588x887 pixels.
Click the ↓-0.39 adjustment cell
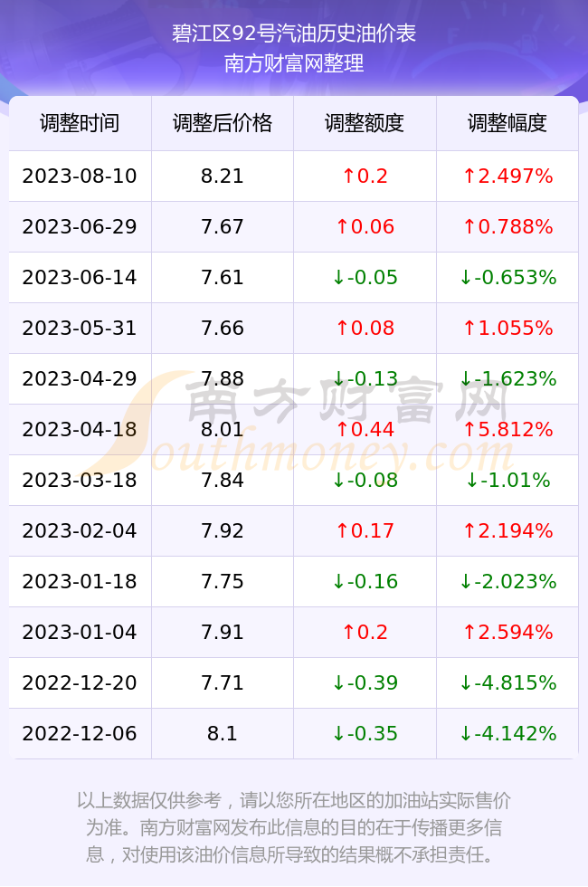[x=365, y=682]
